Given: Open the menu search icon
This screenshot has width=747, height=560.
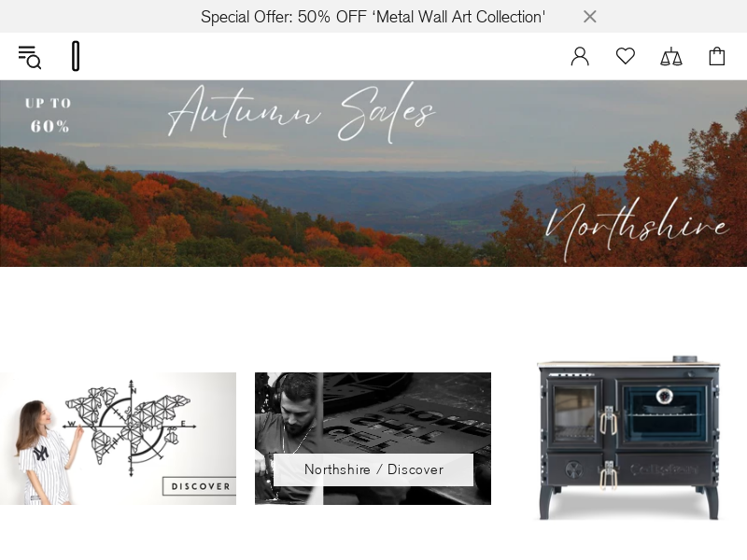Looking at the screenshot, I should point(30,57).
